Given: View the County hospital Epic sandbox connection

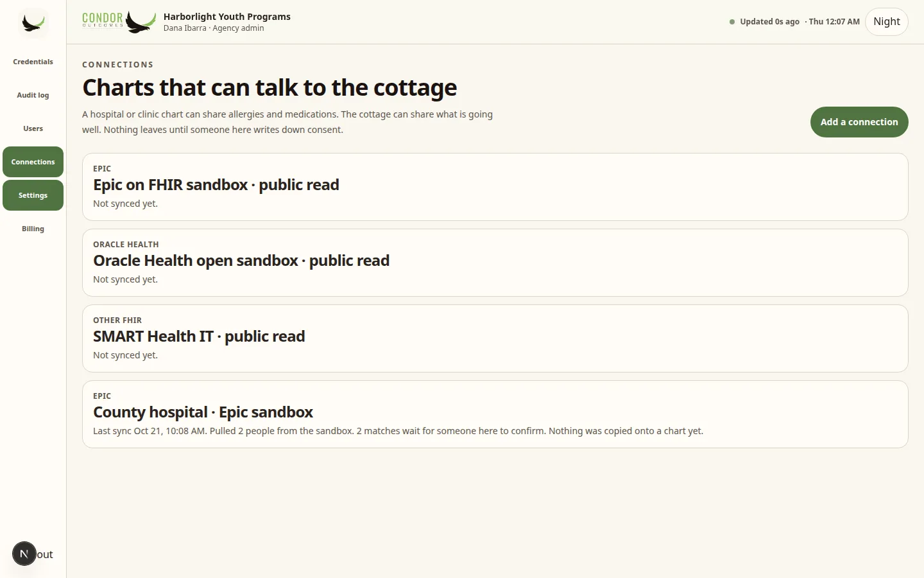Looking at the screenshot, I should [495, 414].
